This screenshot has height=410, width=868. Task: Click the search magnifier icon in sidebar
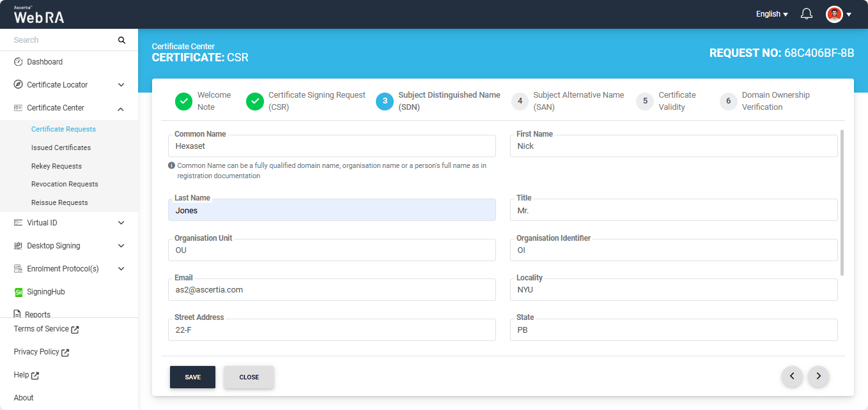click(121, 40)
